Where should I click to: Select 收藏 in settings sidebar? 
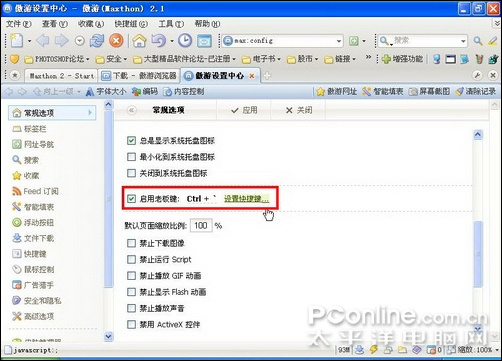pos(26,175)
